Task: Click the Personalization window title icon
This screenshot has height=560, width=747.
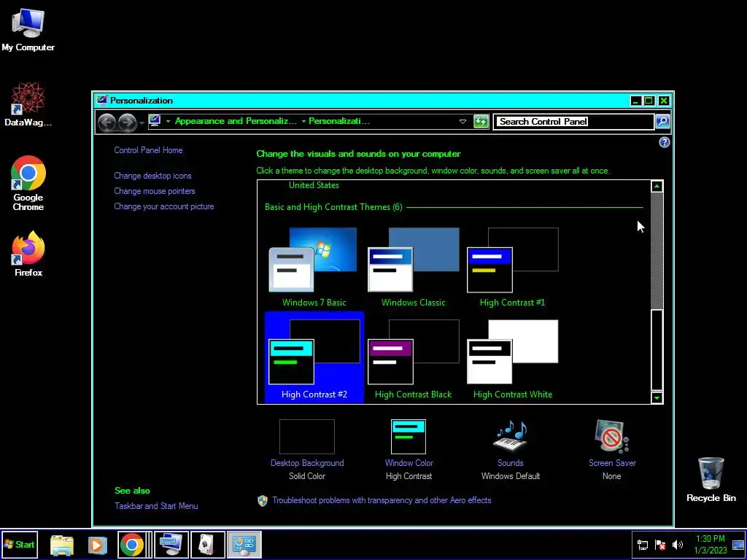Action: click(x=101, y=100)
